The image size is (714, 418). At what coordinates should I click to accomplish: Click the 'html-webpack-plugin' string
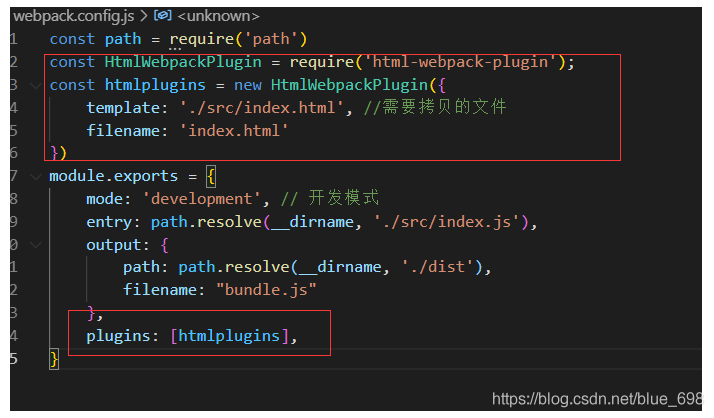coord(460,62)
